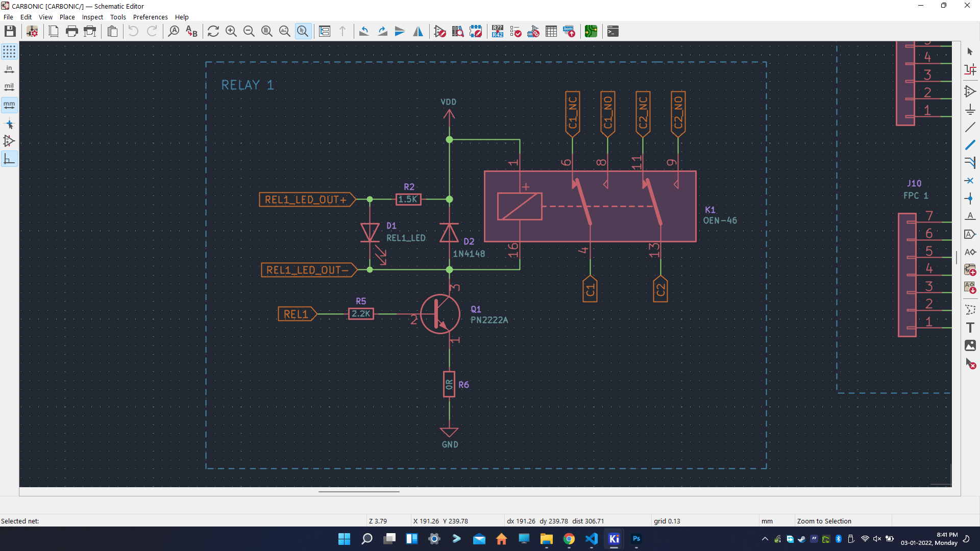Open the scripting console icon

[x=613, y=32]
